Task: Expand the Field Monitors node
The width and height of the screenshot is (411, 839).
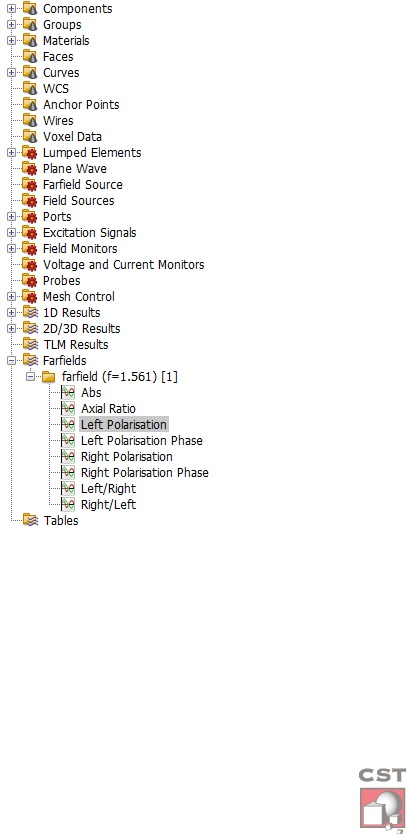Action: pos(11,249)
